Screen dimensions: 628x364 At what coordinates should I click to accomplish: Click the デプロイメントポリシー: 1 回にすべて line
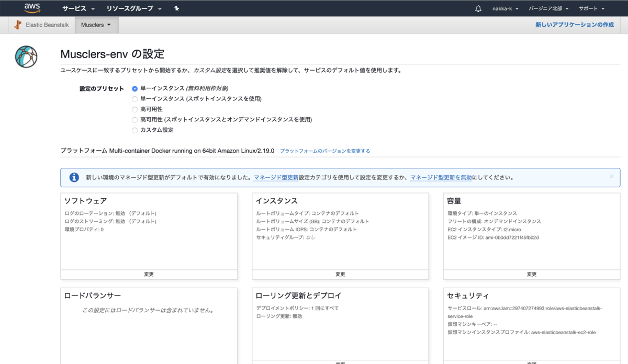[x=297, y=308]
